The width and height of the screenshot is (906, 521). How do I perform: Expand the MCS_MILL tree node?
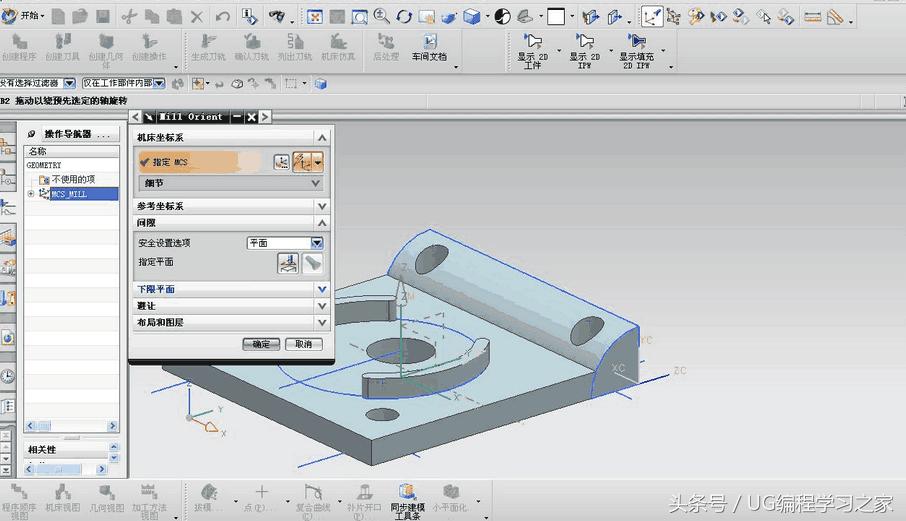[31, 194]
